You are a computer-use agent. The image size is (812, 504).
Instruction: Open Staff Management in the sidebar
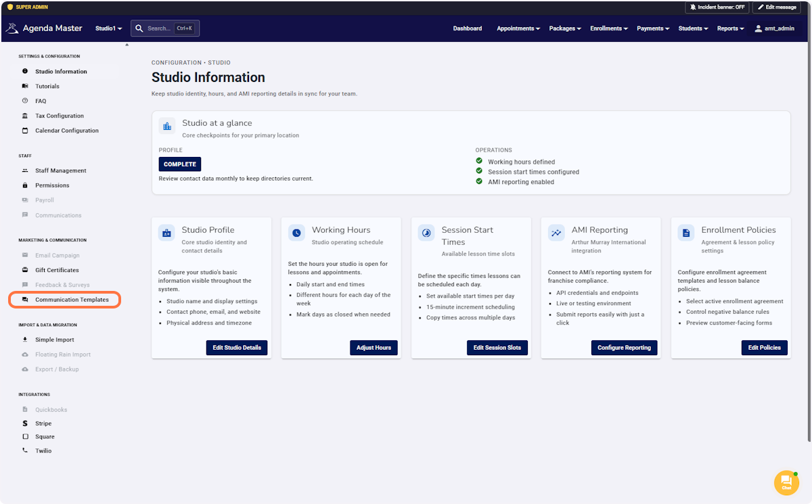(x=61, y=170)
